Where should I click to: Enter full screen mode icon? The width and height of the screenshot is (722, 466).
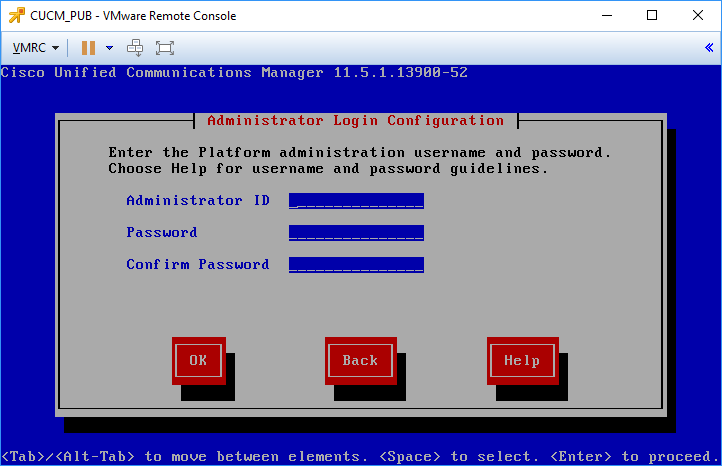tap(165, 48)
